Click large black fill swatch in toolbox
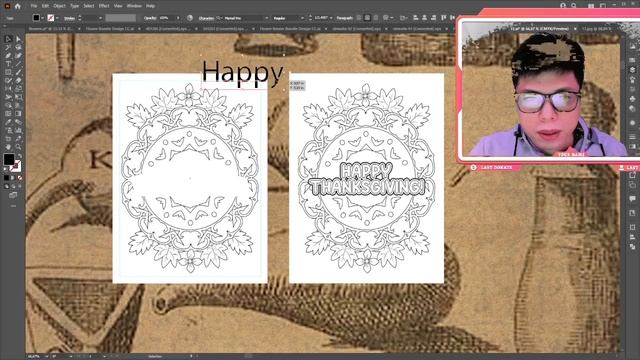 point(9,159)
